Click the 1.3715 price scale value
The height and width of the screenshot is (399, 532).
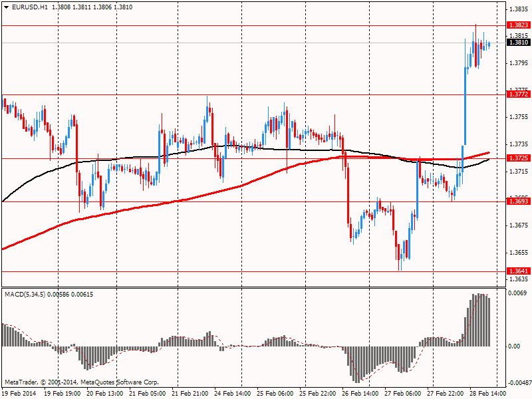tap(519, 172)
